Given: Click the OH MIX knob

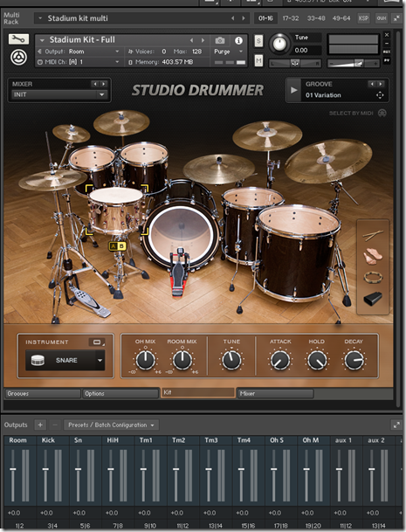Looking at the screenshot, I should click(x=146, y=360).
